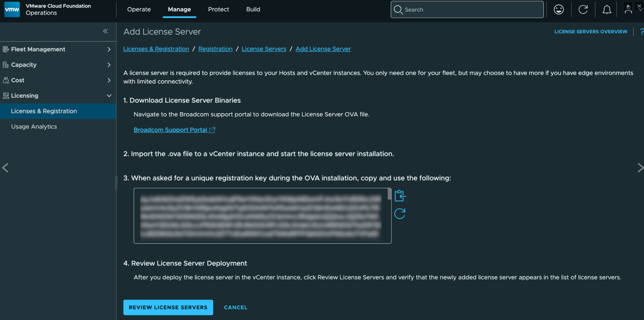
Task: Select Licenses & Registration in sidebar
Action: 58,111
